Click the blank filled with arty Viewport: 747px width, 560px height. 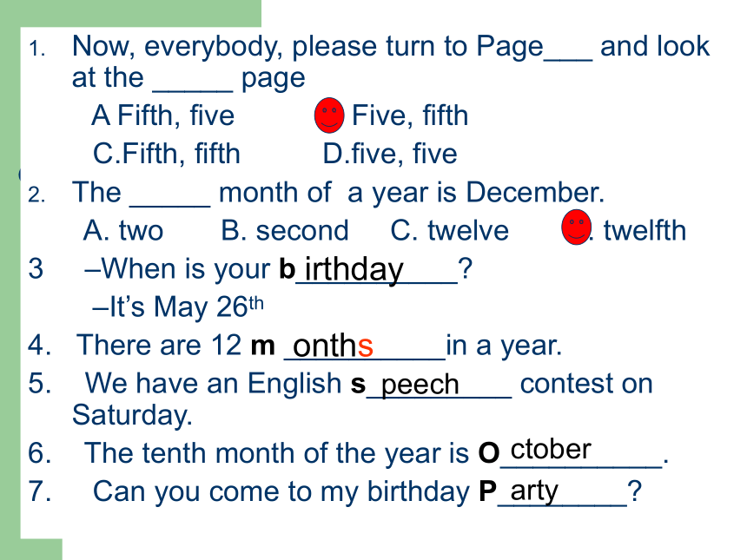[x=562, y=491]
